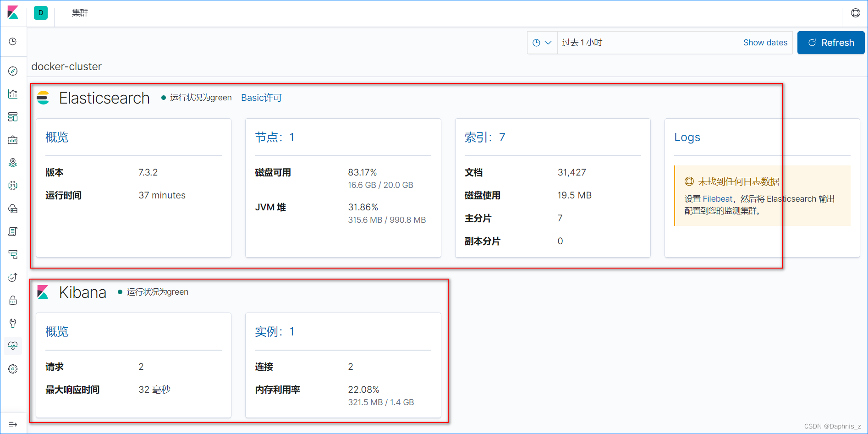Select the Stack Monitoring heartbeat icon

(x=13, y=346)
